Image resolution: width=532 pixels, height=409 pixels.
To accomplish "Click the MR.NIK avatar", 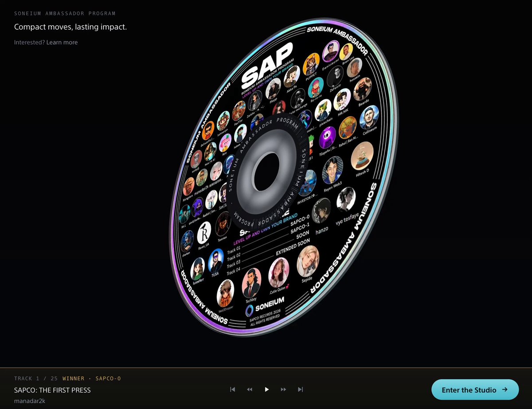I will (x=342, y=99).
